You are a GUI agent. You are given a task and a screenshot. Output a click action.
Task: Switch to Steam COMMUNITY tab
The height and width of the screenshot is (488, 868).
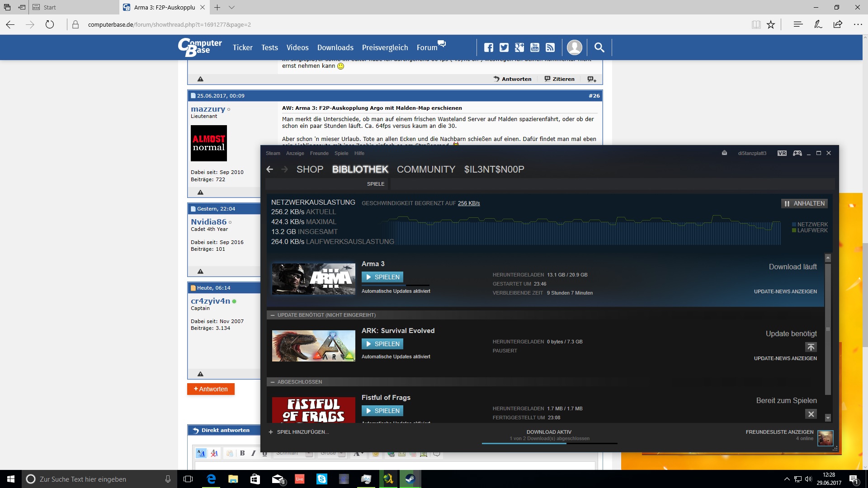[426, 169]
